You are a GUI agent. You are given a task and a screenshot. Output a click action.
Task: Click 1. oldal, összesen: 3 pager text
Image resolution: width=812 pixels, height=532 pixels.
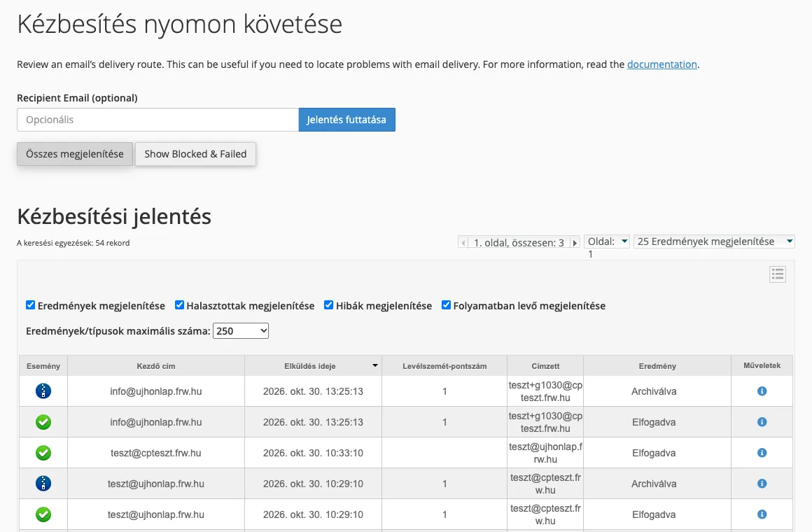[x=519, y=242]
